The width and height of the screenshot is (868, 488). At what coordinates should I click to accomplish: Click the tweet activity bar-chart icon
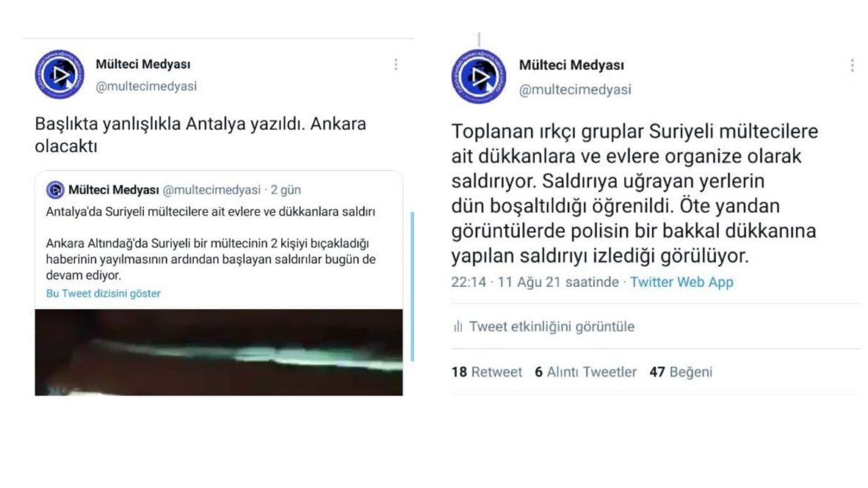point(458,326)
